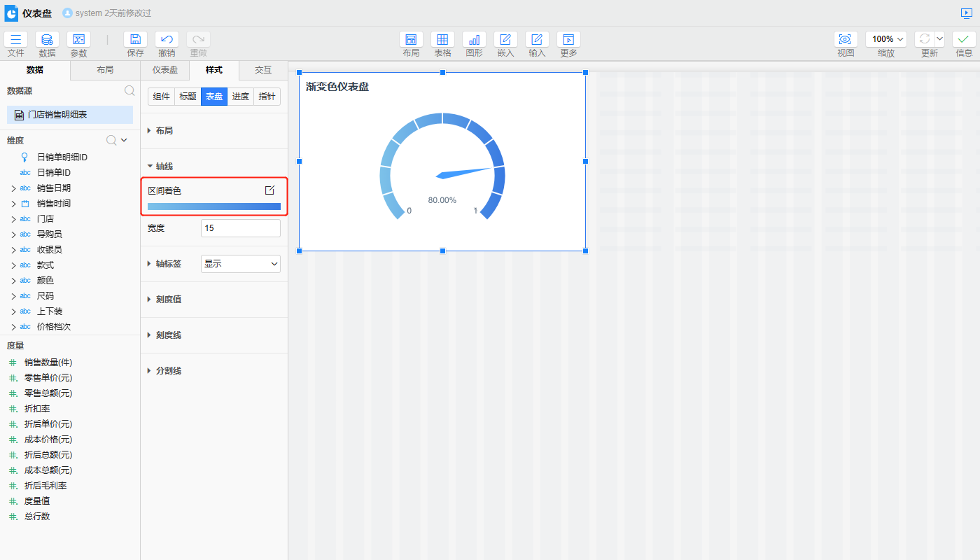Select the 门店销售明细表 data source
The height and width of the screenshot is (560, 980).
pos(69,115)
